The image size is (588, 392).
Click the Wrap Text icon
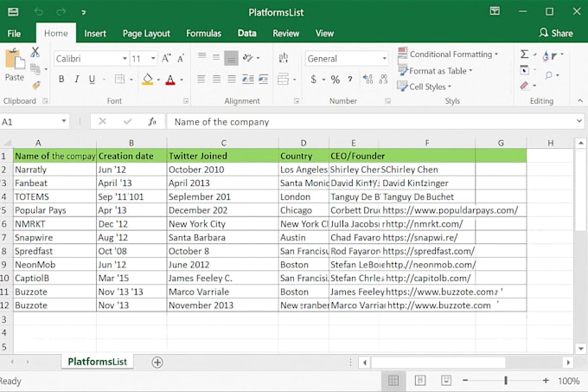tap(284, 57)
